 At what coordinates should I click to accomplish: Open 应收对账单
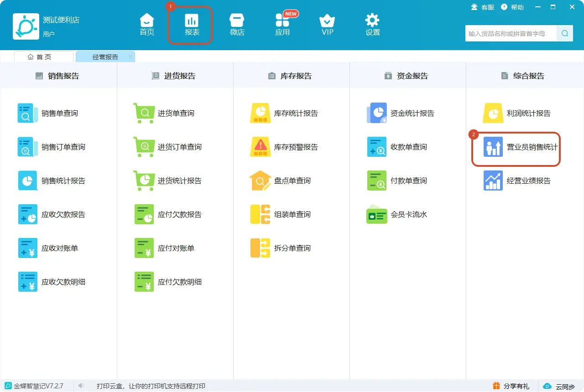[x=48, y=248]
